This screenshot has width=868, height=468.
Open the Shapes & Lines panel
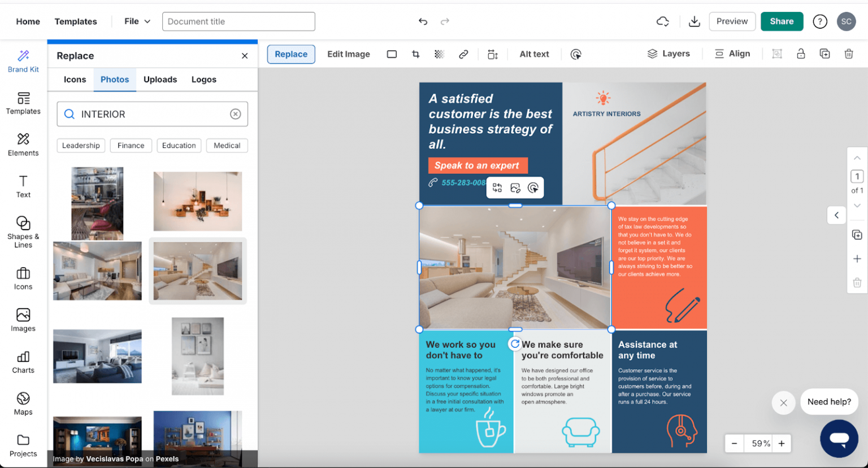coord(23,229)
